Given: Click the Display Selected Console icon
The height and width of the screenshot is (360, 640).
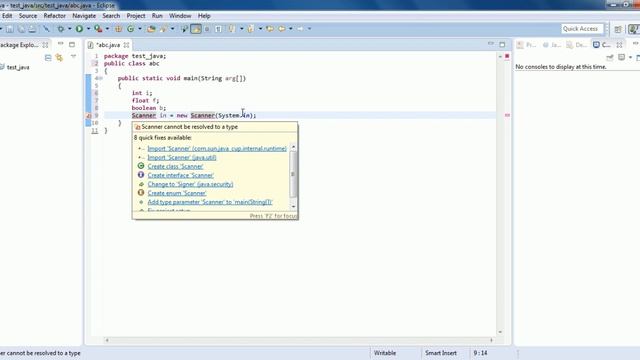Looking at the screenshot, I should pos(622,58).
